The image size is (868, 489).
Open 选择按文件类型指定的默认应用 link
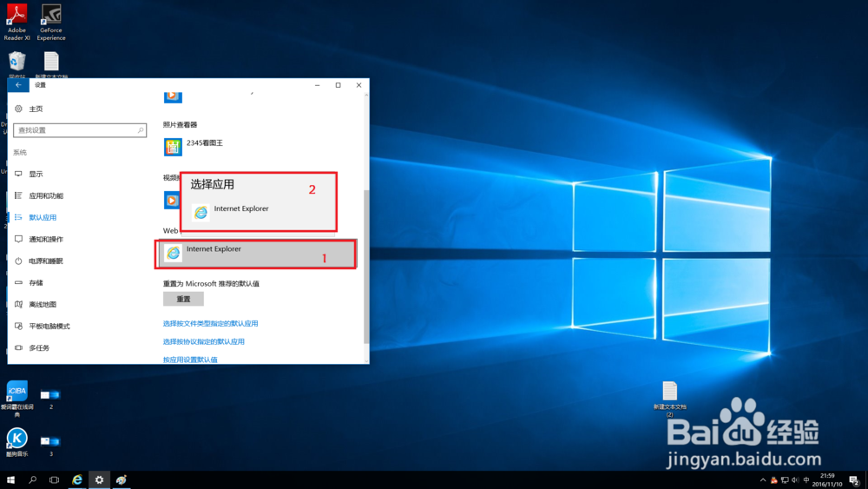pos(210,323)
